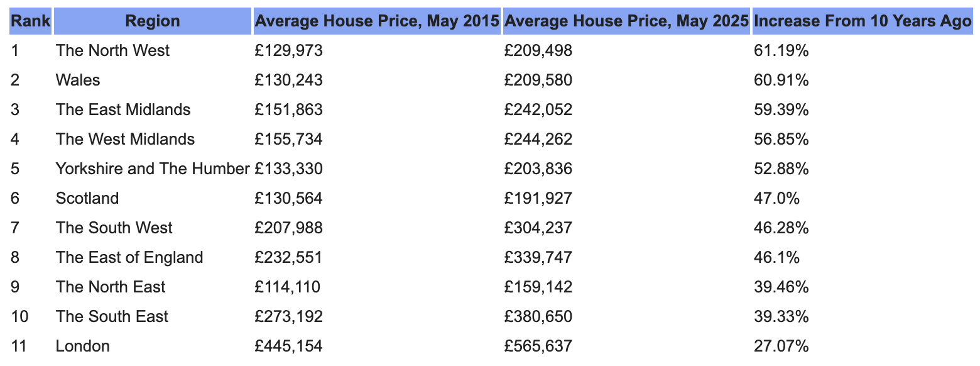Click The West Midlands region cell
This screenshot has height=366, width=980.
click(125, 139)
